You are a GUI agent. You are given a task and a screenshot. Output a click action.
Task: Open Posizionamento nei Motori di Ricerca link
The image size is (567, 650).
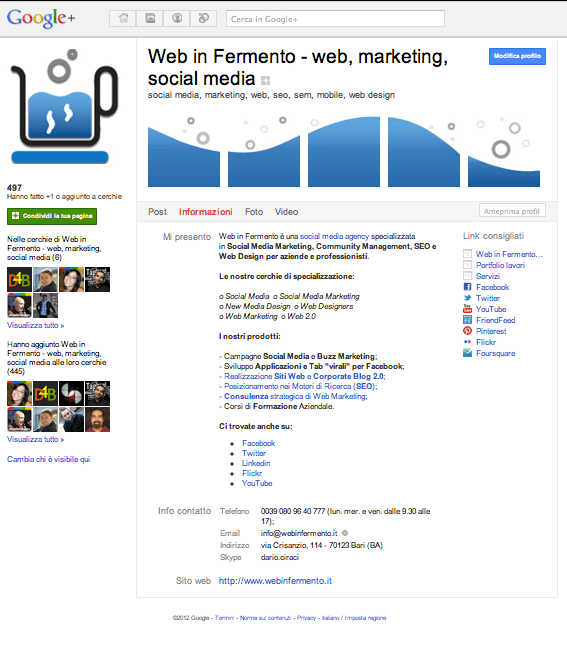(x=300, y=386)
